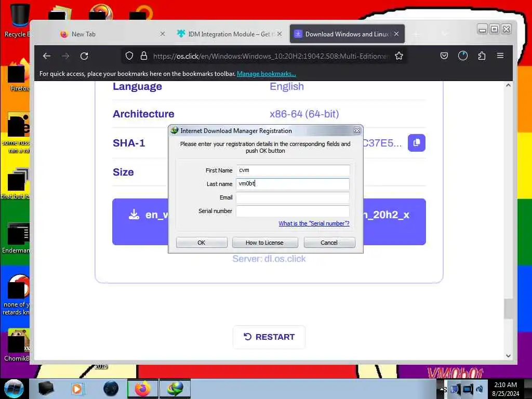The width and height of the screenshot is (532, 399).
Task: Click the How to License button
Action: coord(264,243)
